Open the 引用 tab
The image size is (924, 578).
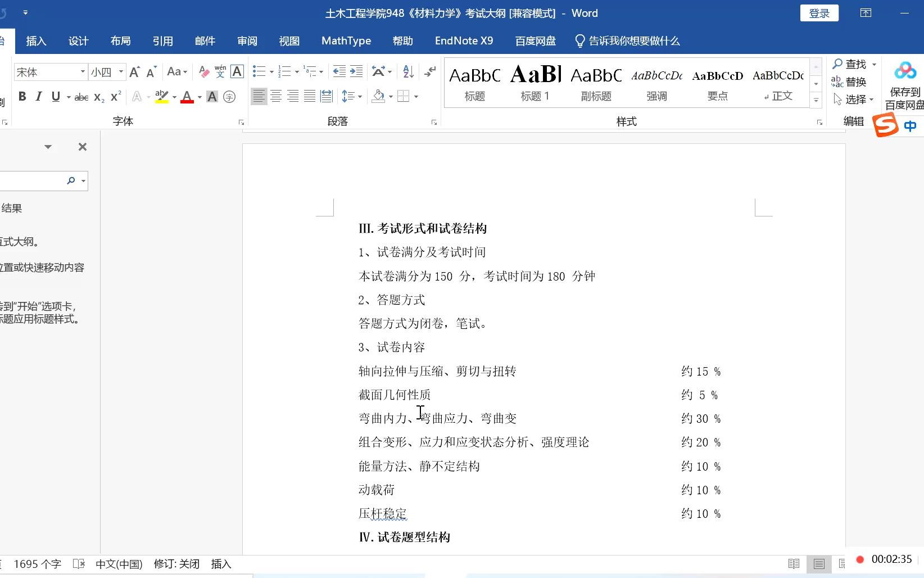[x=163, y=40]
